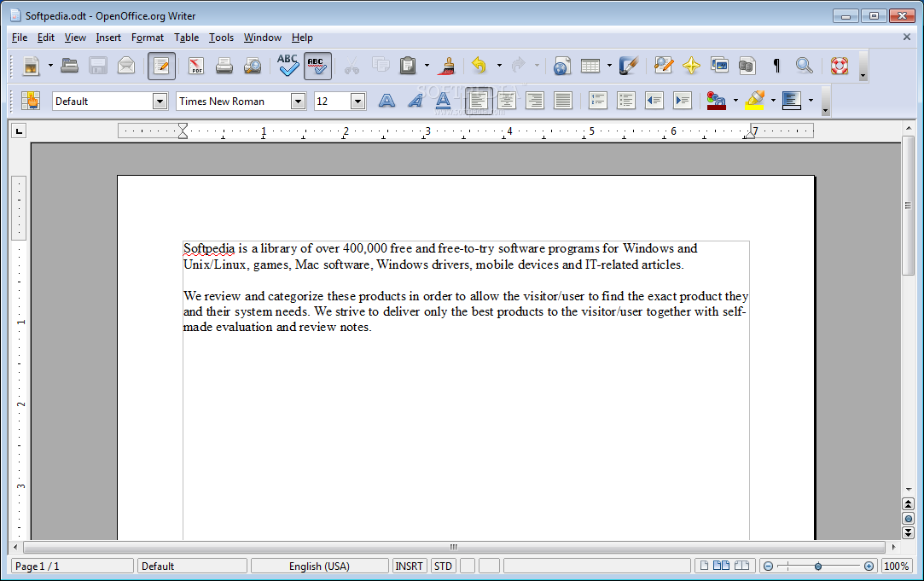Image resolution: width=924 pixels, height=581 pixels.
Task: Click Zoom Out minus button
Action: click(x=768, y=566)
